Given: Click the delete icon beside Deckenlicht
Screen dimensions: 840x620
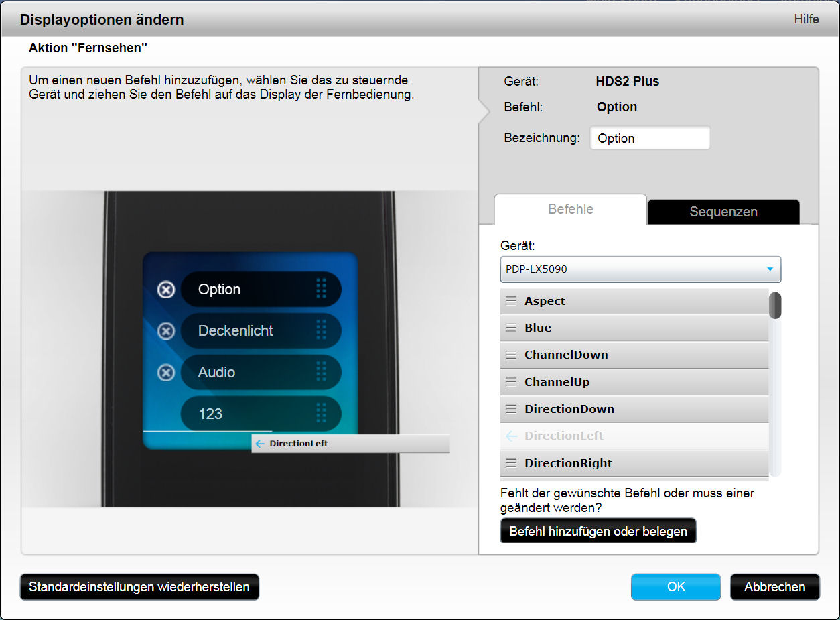Looking at the screenshot, I should pyautogui.click(x=166, y=331).
